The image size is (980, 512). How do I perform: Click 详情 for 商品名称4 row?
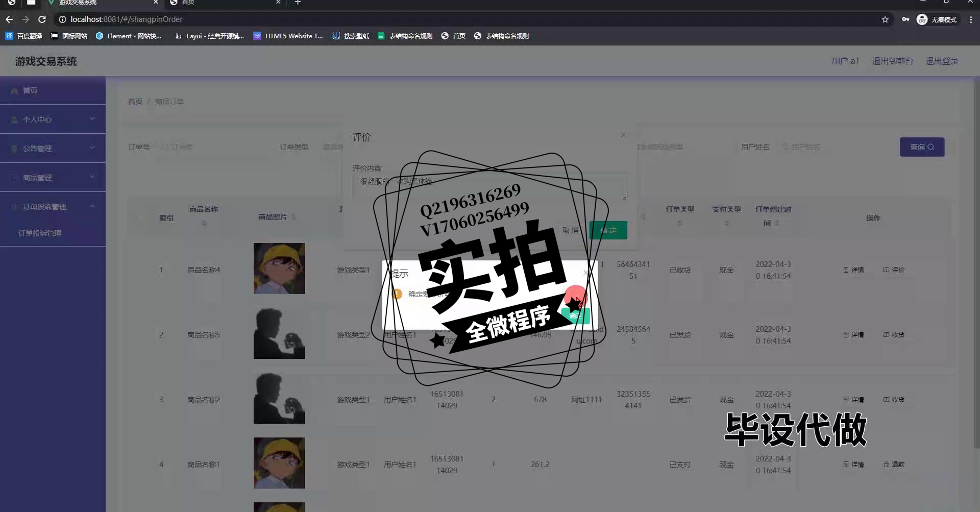[853, 270]
